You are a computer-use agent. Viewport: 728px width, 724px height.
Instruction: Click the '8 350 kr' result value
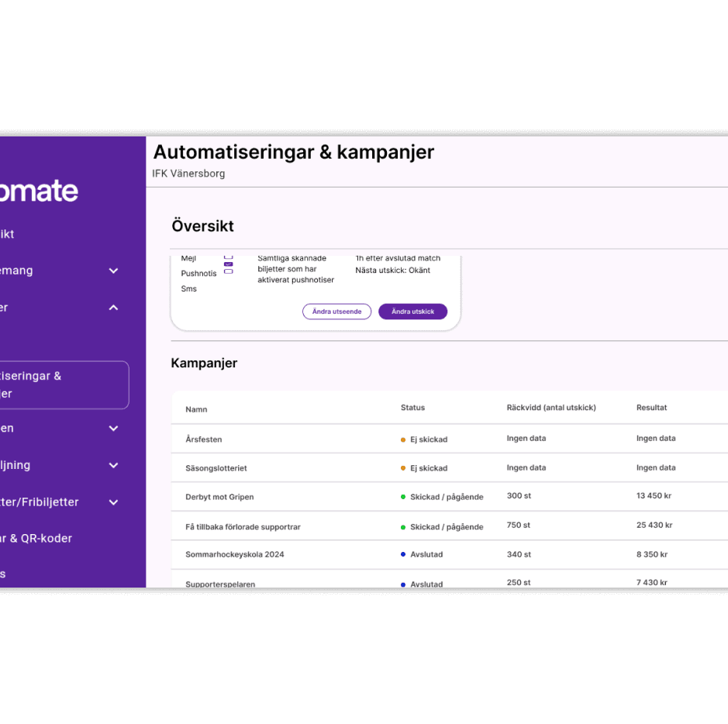pyautogui.click(x=652, y=554)
